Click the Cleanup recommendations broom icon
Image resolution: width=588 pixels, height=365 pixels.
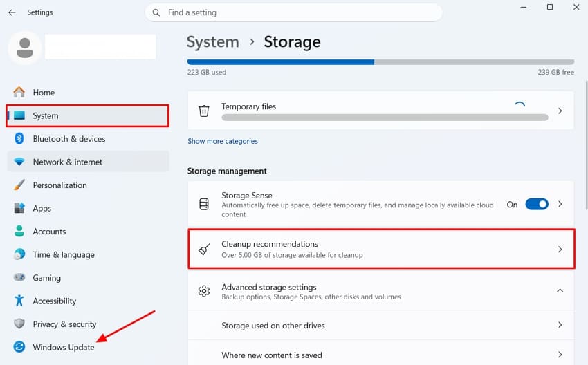[203, 249]
